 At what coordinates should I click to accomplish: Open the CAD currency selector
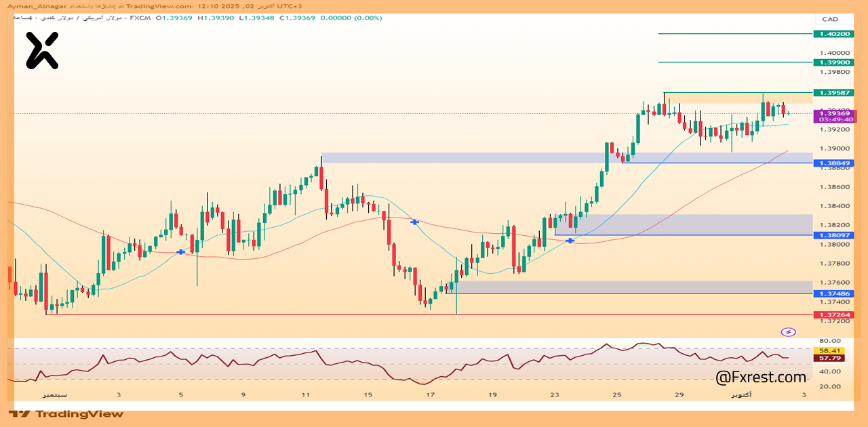click(829, 19)
